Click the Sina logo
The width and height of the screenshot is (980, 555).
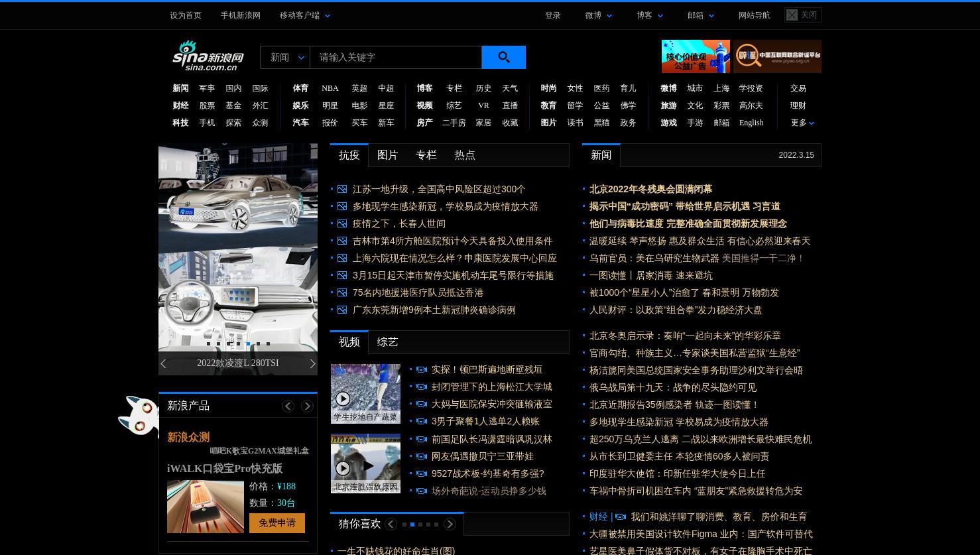click(x=208, y=56)
